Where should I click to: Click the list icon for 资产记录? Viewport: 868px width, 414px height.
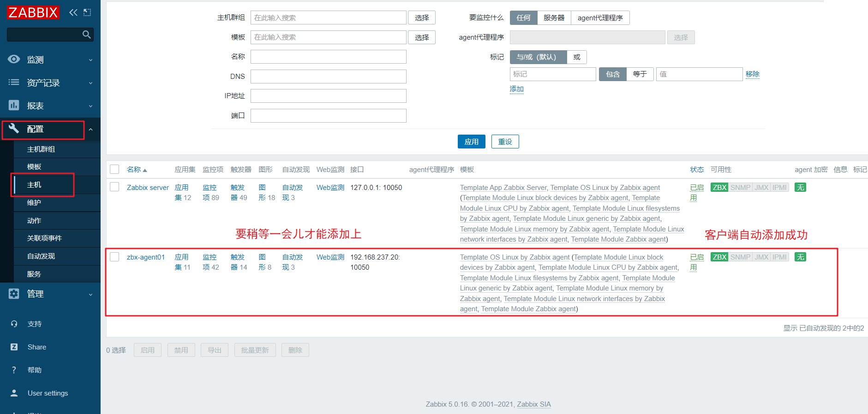click(14, 82)
